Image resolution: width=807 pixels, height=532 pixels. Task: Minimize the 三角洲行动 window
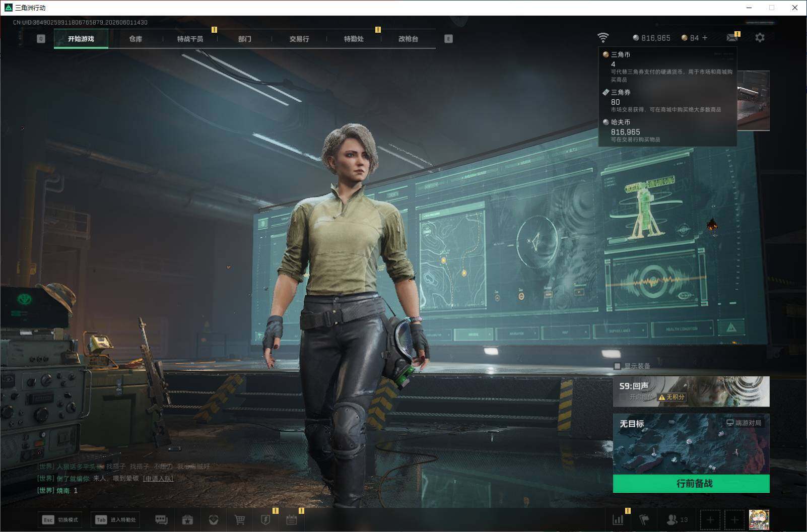tap(749, 8)
